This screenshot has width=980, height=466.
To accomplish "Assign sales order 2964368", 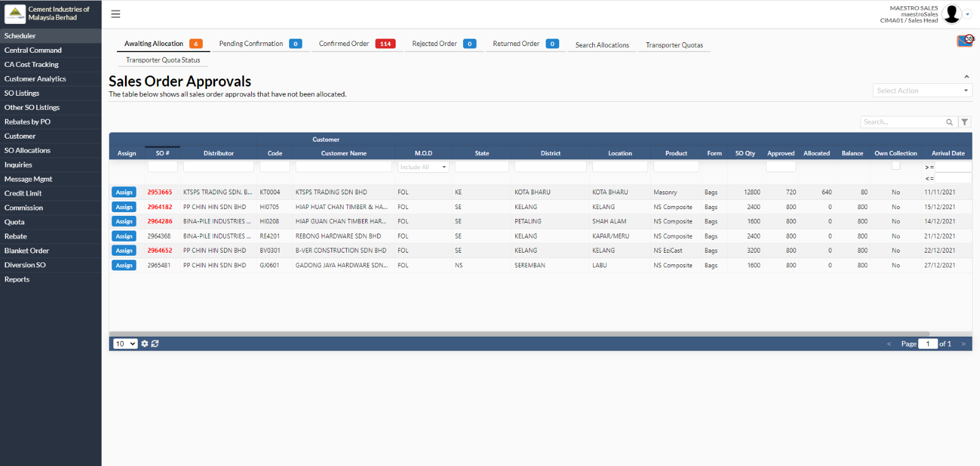I will [x=124, y=236].
